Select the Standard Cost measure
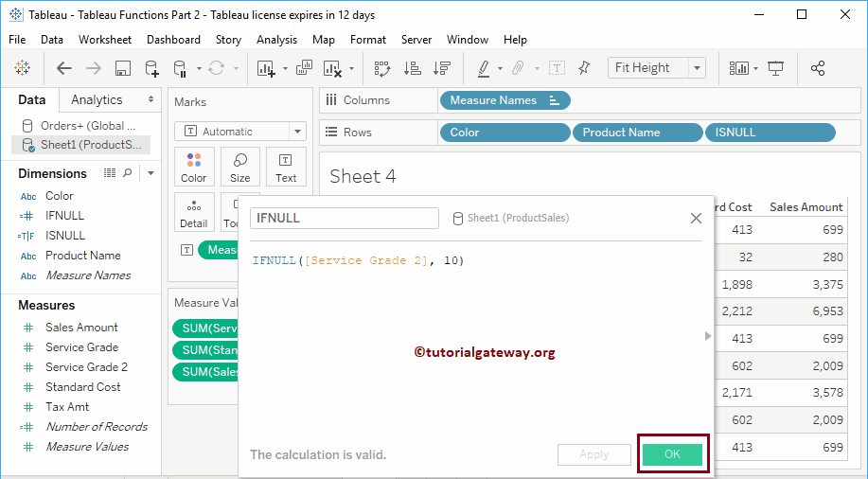The height and width of the screenshot is (479, 868). [83, 387]
